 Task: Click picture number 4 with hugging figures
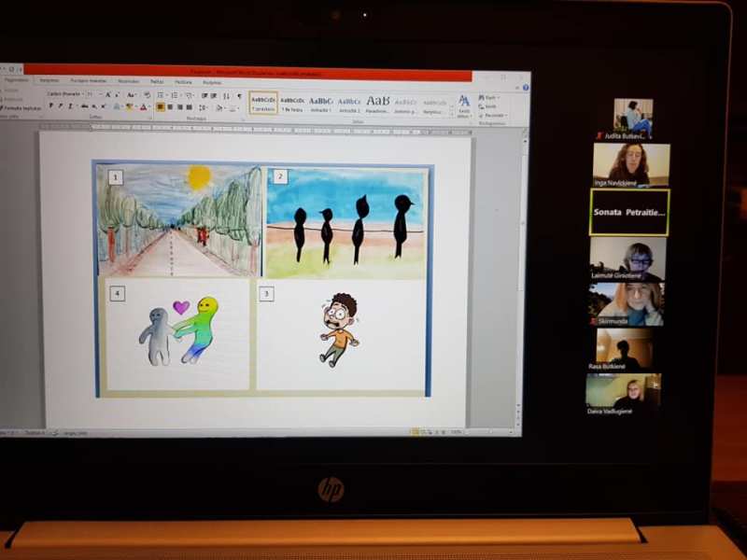176,333
